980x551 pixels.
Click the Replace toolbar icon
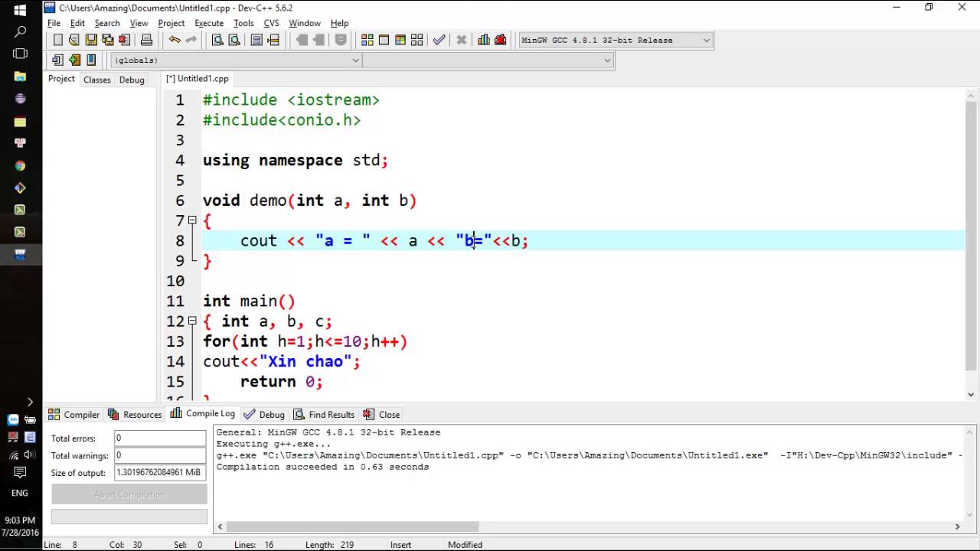click(234, 41)
